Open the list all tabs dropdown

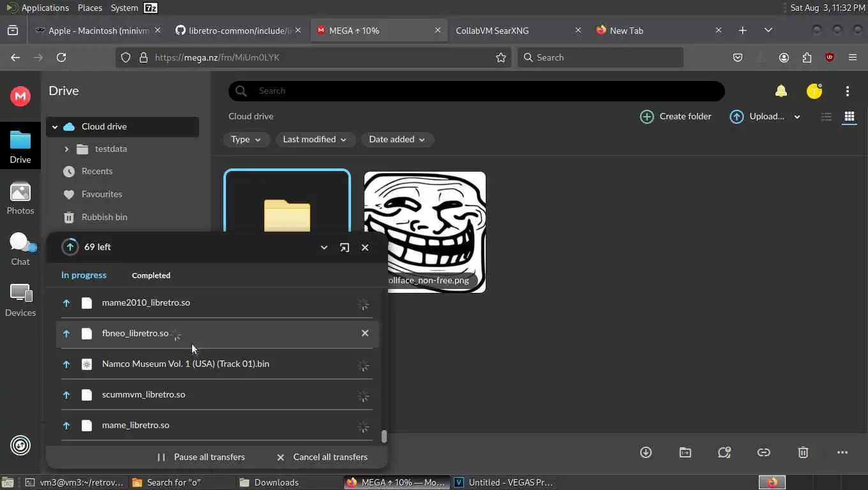[768, 31]
